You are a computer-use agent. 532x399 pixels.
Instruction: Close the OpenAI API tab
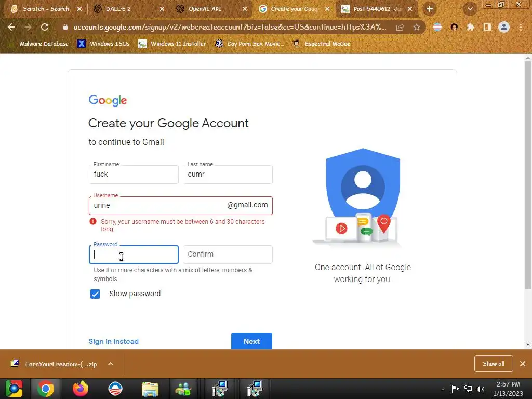point(245,9)
